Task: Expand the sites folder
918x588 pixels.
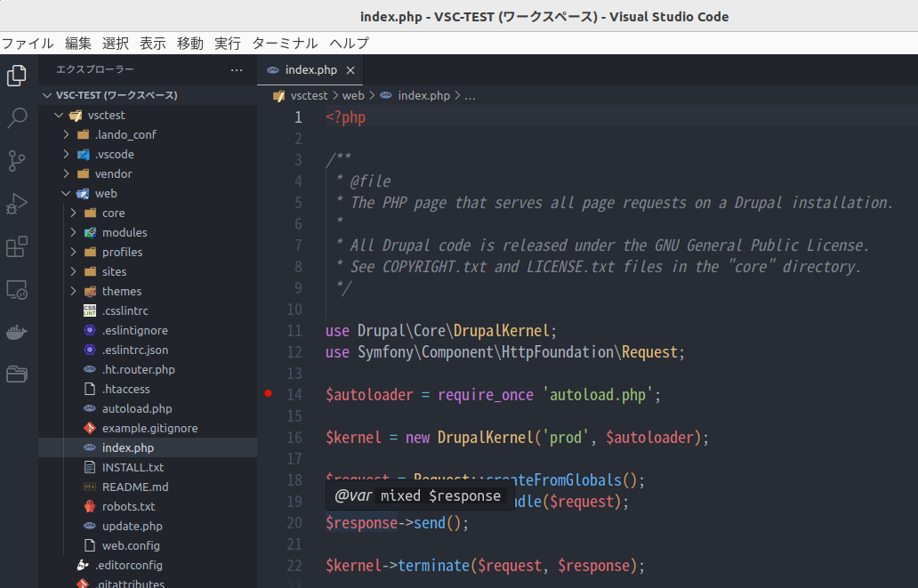Action: [73, 271]
